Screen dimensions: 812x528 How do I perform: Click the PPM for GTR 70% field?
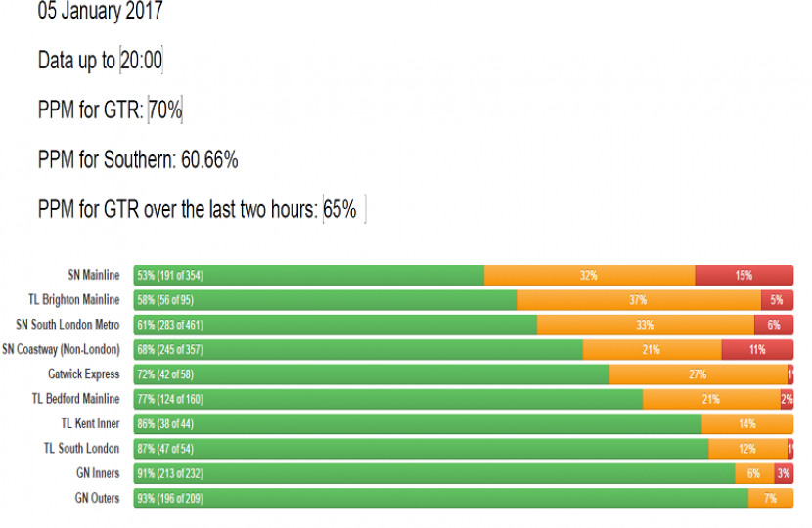(x=164, y=110)
